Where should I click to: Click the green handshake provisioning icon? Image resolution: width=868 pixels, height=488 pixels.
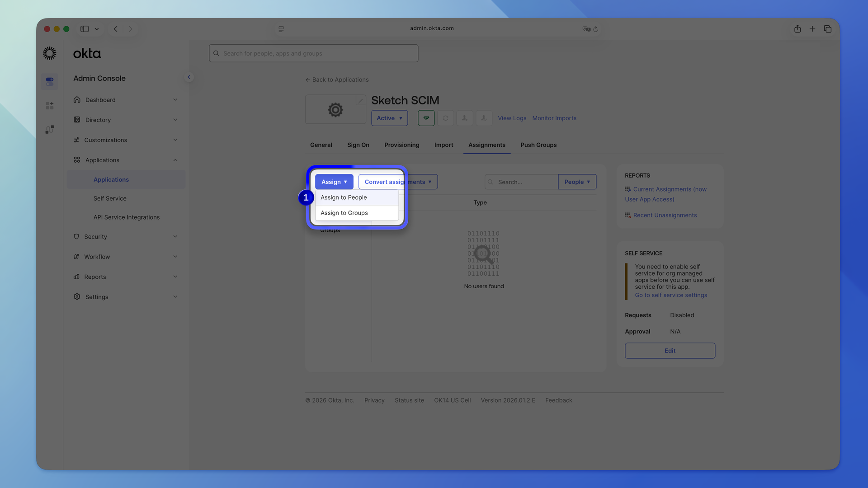(426, 118)
